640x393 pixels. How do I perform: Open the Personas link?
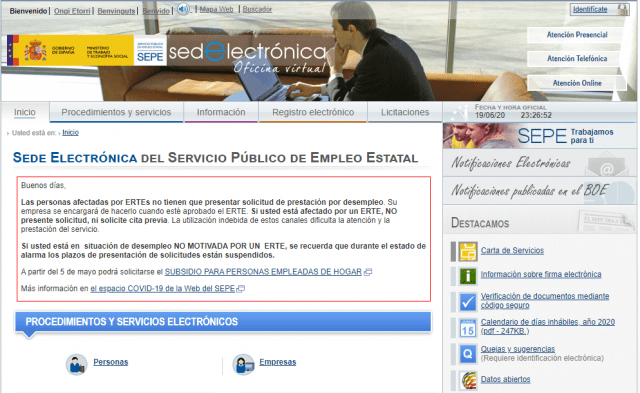(x=111, y=362)
